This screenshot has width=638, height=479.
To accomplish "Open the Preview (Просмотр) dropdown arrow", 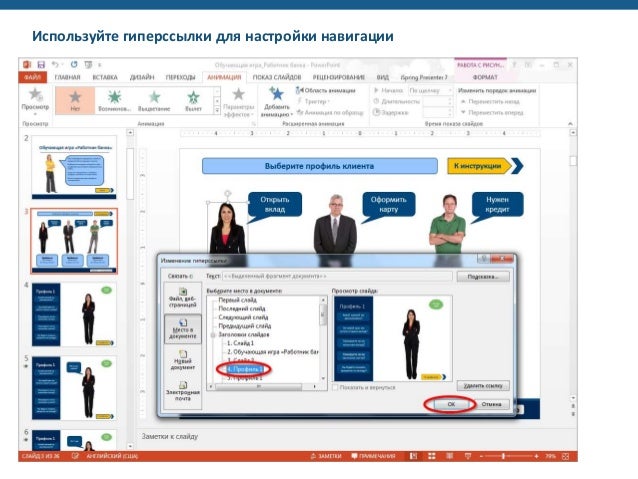I will 35,114.
